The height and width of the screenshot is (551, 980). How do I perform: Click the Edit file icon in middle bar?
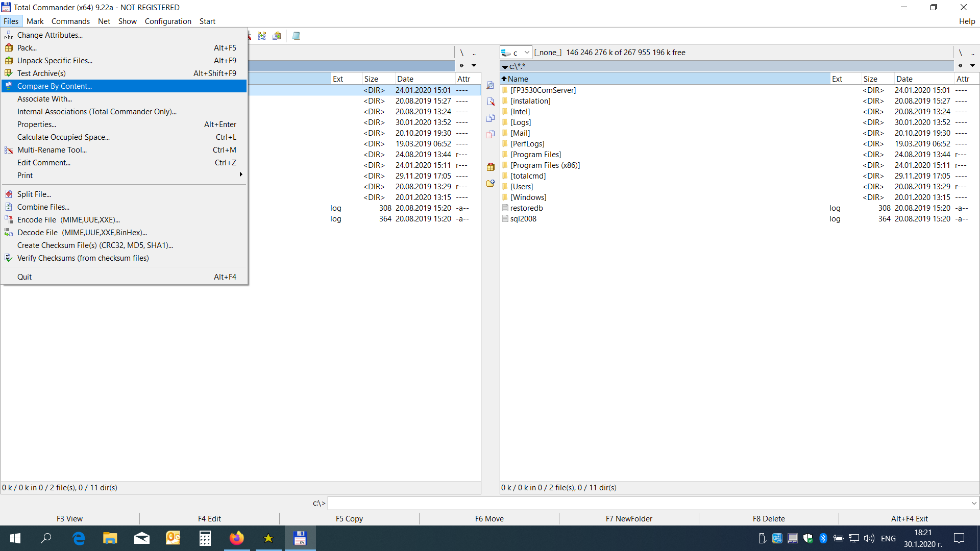pyautogui.click(x=491, y=102)
